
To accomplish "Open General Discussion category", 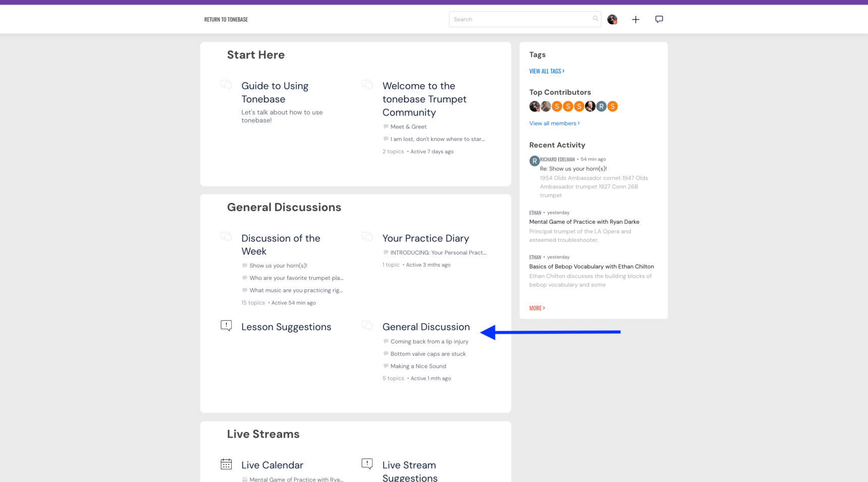I will pos(426,327).
